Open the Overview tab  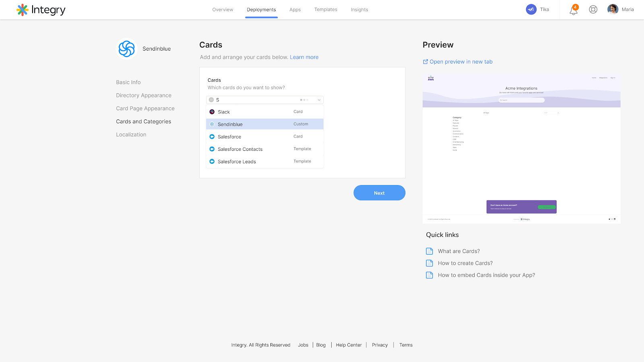(223, 10)
